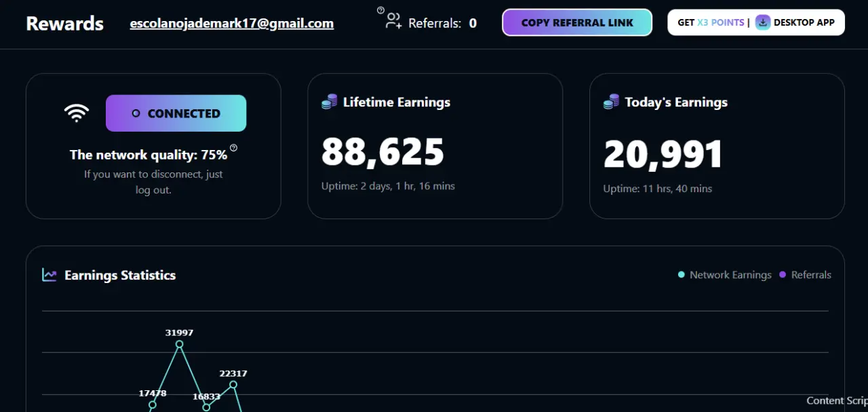Select the 22317 data point on chart

click(233, 385)
